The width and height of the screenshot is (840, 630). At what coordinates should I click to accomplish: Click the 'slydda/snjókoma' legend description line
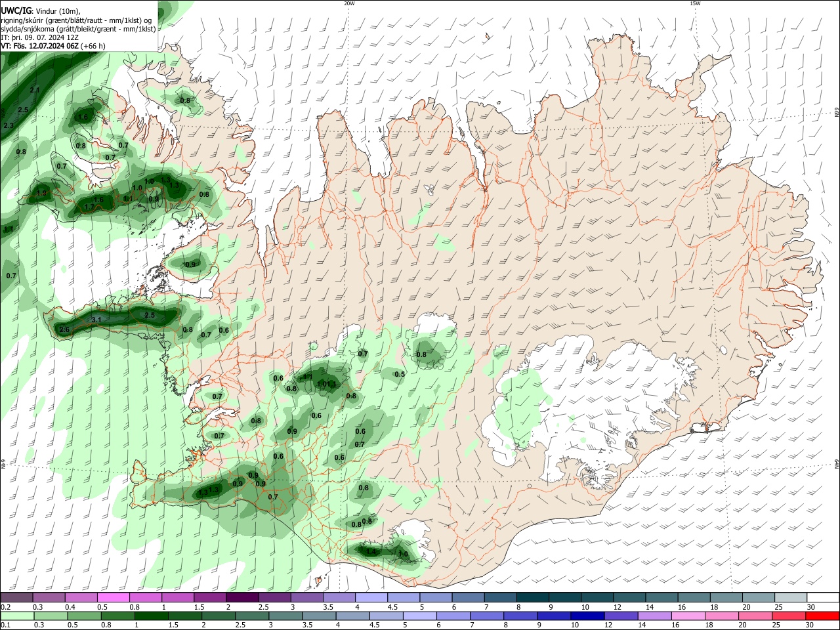pos(78,29)
